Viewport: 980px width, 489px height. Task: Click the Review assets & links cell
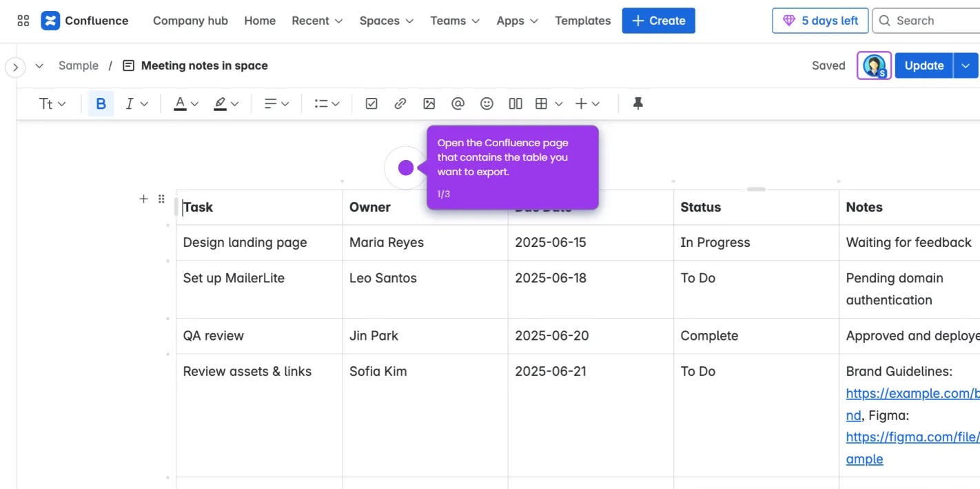(x=259, y=415)
